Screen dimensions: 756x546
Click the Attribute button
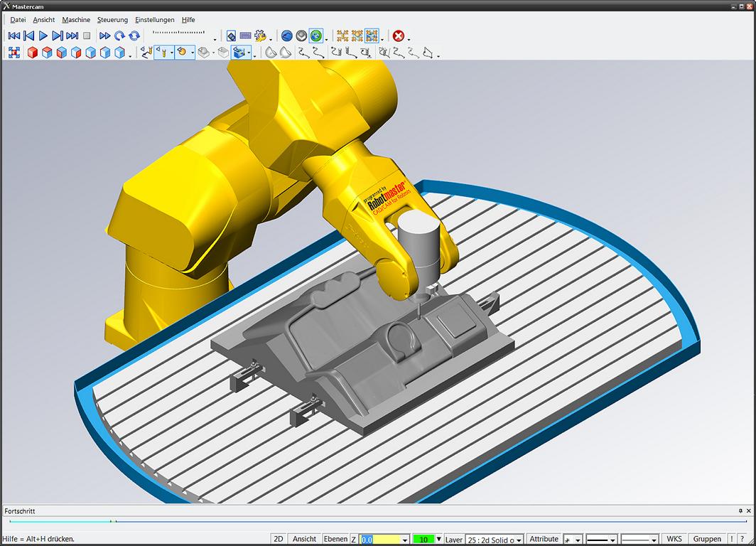tap(544, 539)
